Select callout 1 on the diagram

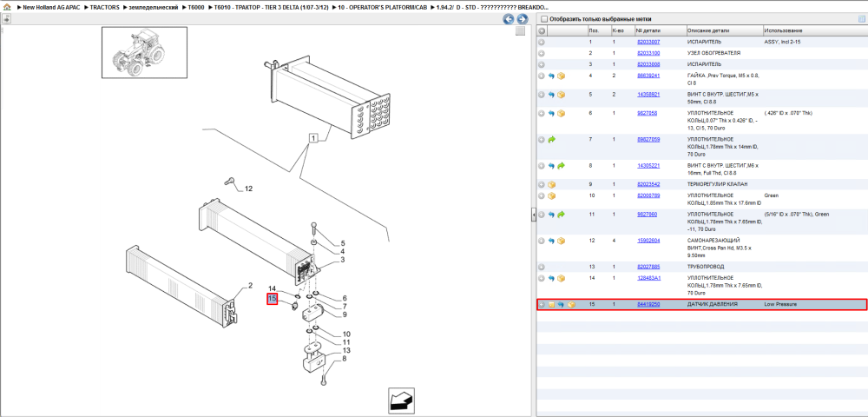[x=313, y=138]
